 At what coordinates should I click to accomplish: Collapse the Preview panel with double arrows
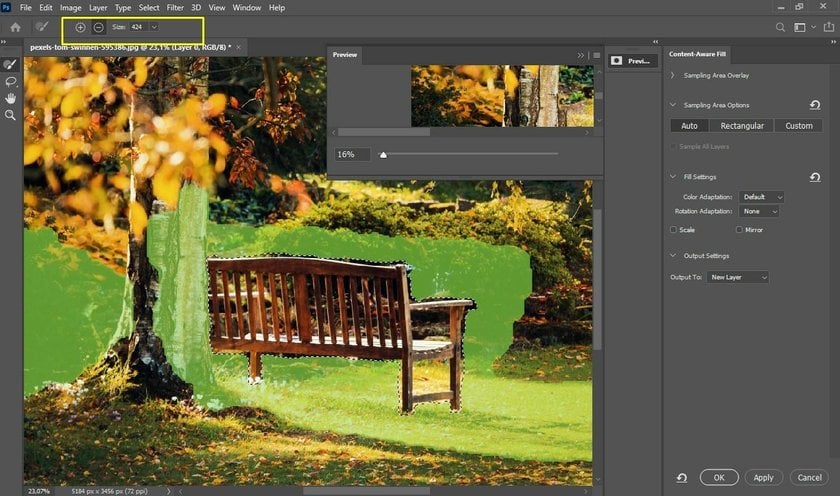[581, 55]
